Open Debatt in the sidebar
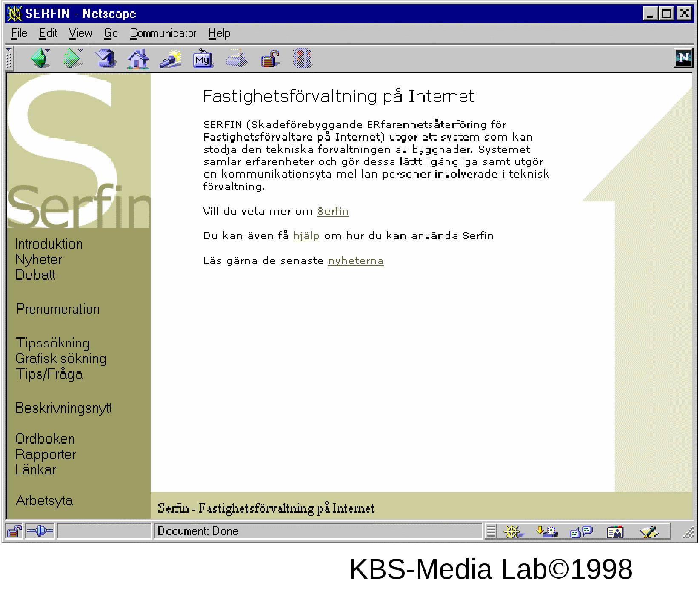 pos(35,275)
